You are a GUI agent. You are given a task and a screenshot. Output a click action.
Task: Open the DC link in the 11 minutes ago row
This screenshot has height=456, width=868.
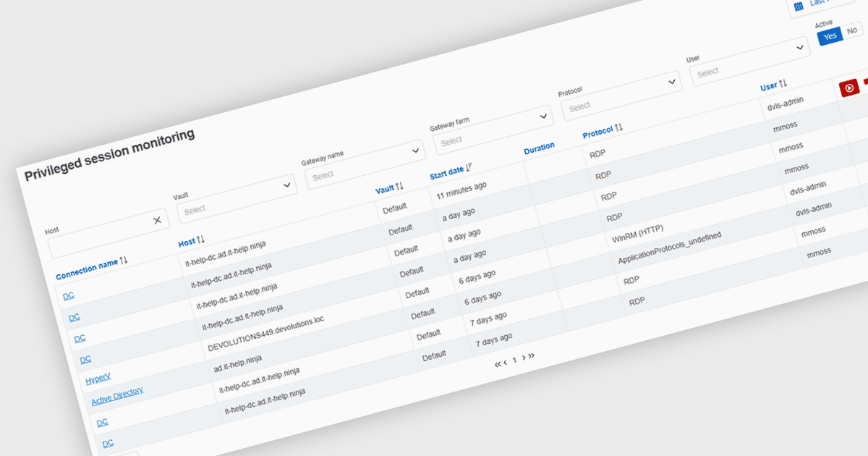[x=68, y=295]
